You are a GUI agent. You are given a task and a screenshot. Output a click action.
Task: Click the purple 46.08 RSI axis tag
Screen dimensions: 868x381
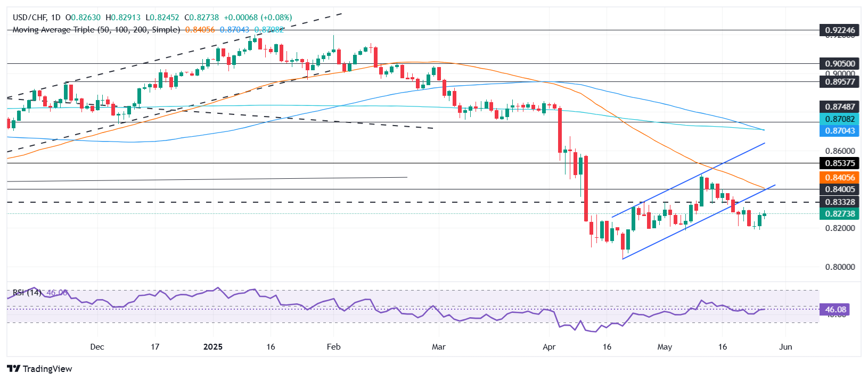coord(835,310)
